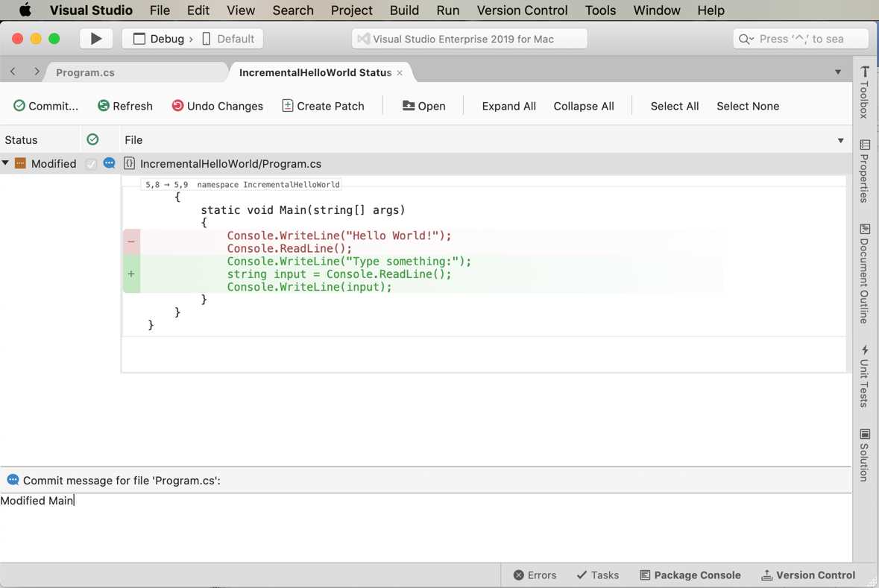The image size is (879, 588).
Task: Open the Run menu
Action: 448,10
